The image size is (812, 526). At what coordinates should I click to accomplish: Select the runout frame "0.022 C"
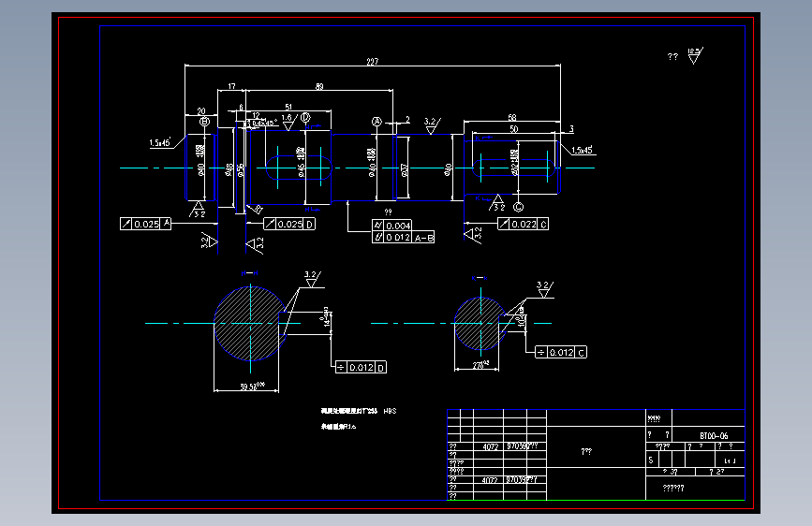pos(523,224)
